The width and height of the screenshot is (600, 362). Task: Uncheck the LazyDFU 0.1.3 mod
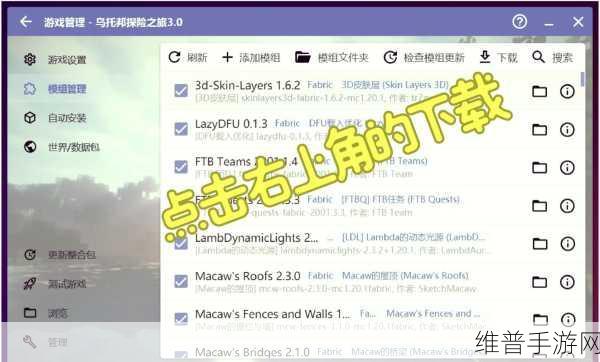181,129
